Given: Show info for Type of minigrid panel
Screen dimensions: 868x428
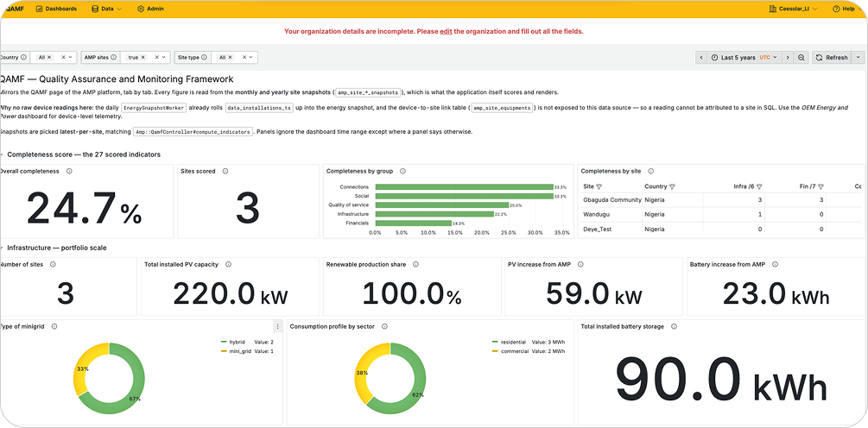Looking at the screenshot, I should [x=54, y=327].
